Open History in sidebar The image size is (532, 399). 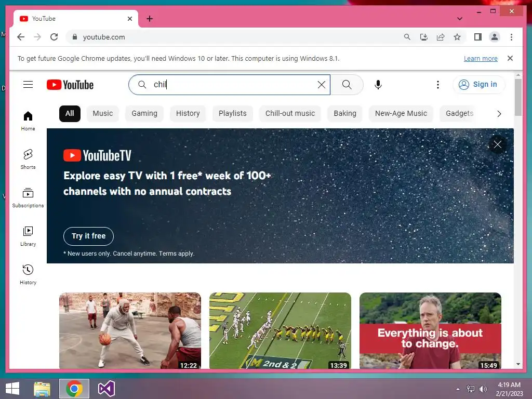click(x=28, y=274)
